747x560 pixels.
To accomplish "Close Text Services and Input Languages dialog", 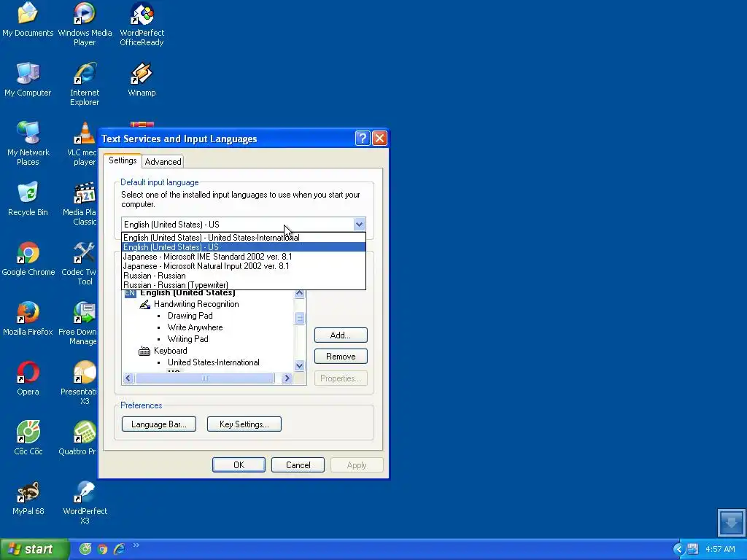I will [x=379, y=139].
